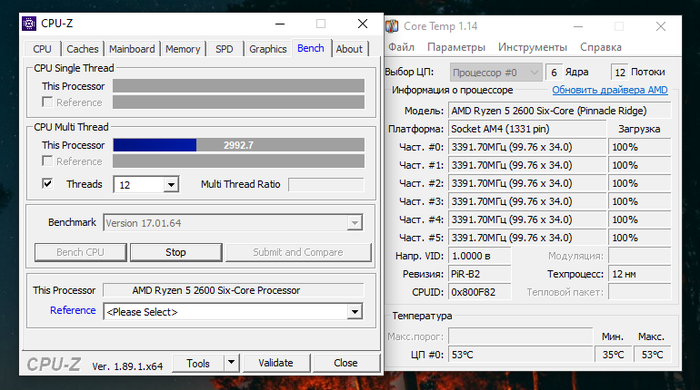Viewport: 700px width, 390px height.
Task: Open the Процессор #0 selection dropdown
Action: click(496, 72)
